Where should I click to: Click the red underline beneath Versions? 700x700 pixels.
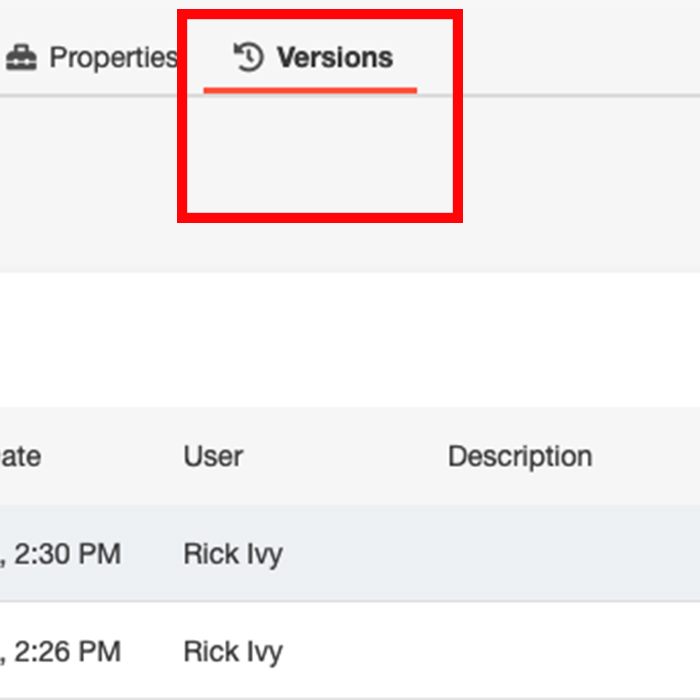click(310, 90)
